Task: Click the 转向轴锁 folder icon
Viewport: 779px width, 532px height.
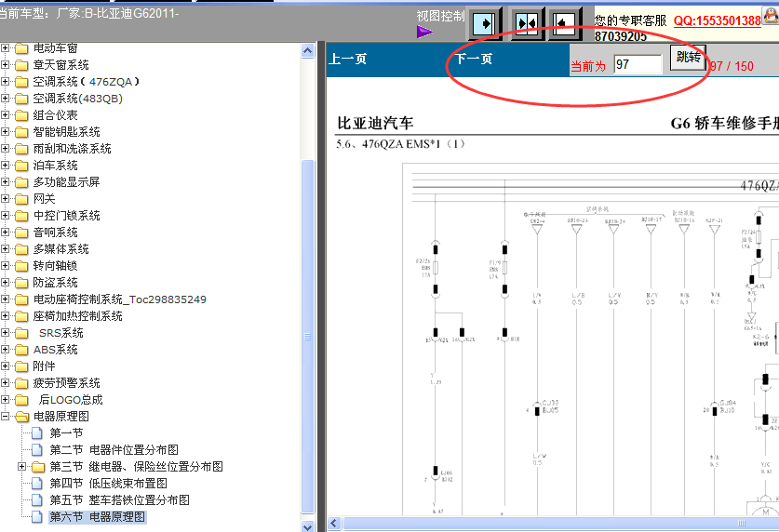Action: tap(21, 266)
